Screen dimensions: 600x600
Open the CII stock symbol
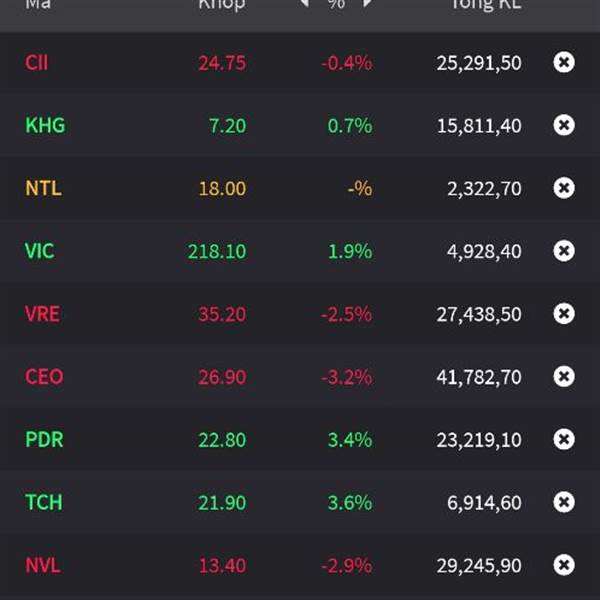click(x=37, y=63)
